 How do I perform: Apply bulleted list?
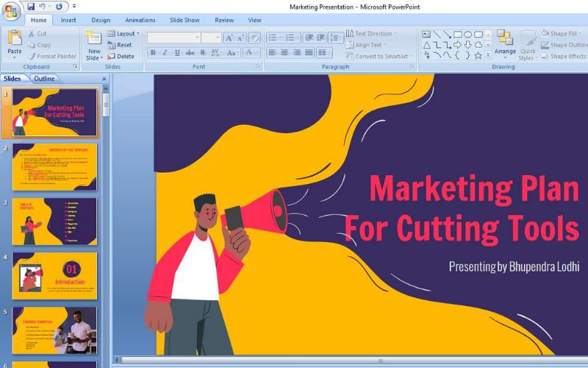pyautogui.click(x=274, y=38)
